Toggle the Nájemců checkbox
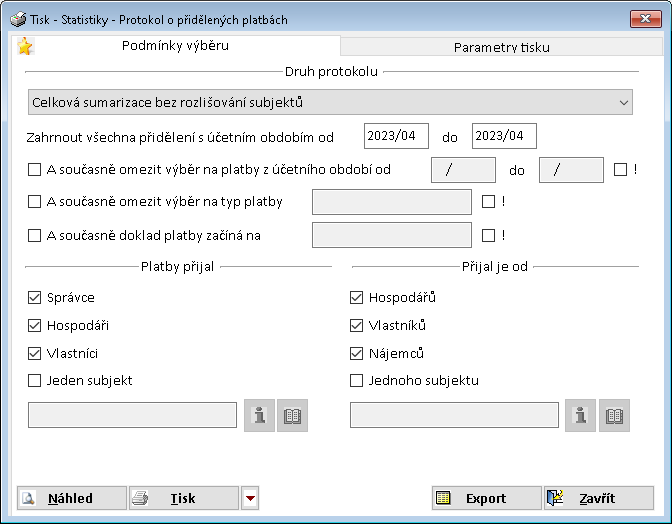The height and width of the screenshot is (524, 672). [357, 353]
